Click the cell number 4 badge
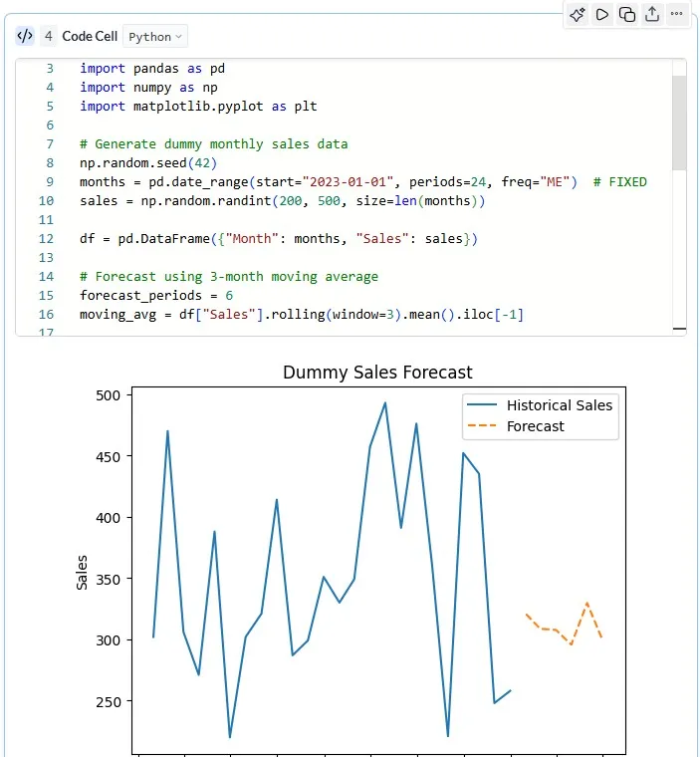700x757 pixels. pos(49,37)
